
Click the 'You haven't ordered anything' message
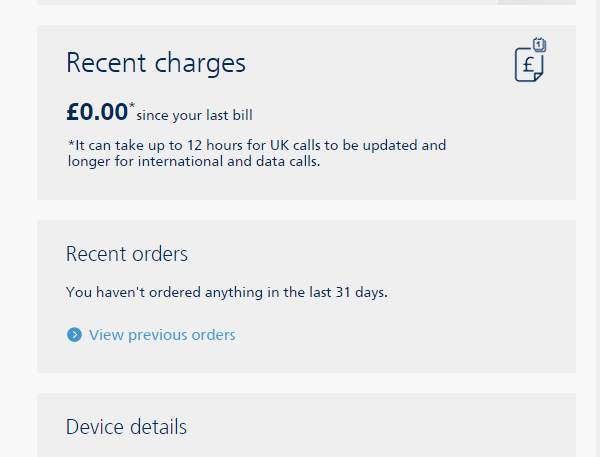pyautogui.click(x=226, y=293)
